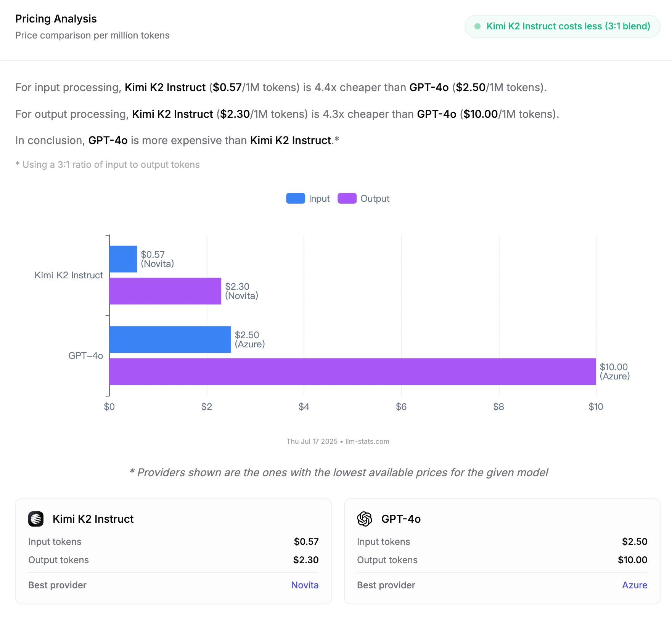Click Best provider label in GPT-4o card
672x620 pixels.
386,585
